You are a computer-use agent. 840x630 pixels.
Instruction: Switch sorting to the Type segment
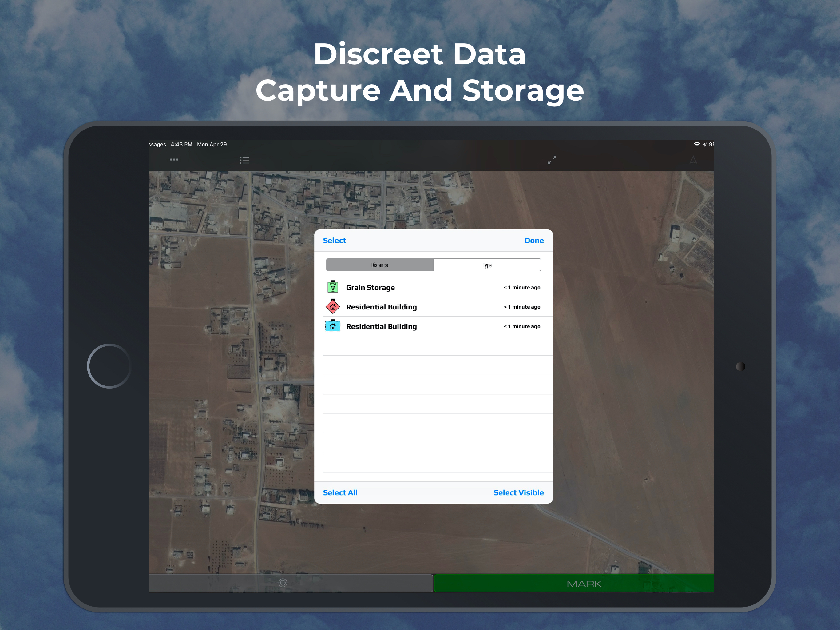(x=487, y=265)
